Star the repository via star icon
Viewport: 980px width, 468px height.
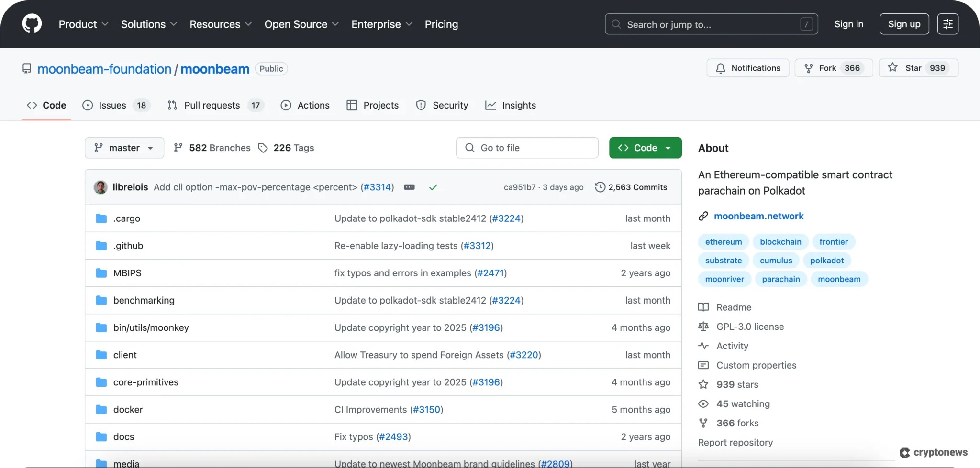[x=892, y=68]
